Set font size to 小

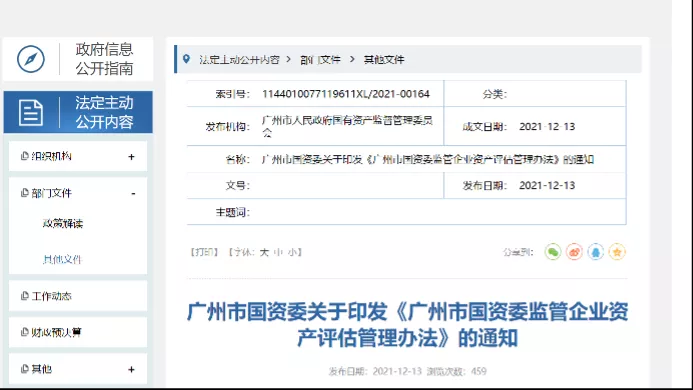tap(293, 252)
